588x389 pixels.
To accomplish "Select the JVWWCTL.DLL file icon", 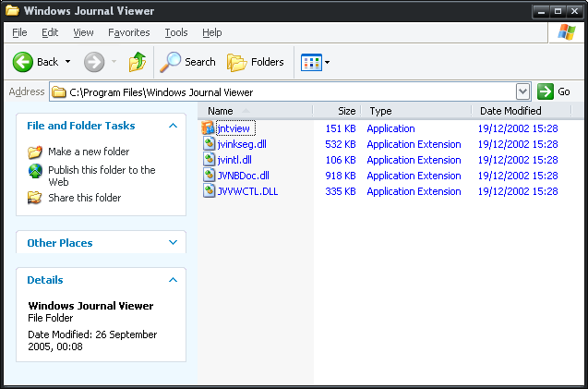I will 209,191.
